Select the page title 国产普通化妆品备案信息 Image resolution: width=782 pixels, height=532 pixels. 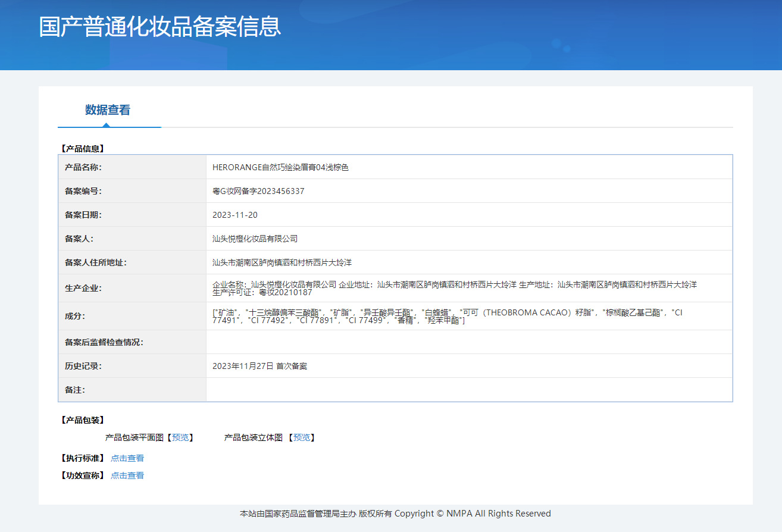click(x=159, y=27)
